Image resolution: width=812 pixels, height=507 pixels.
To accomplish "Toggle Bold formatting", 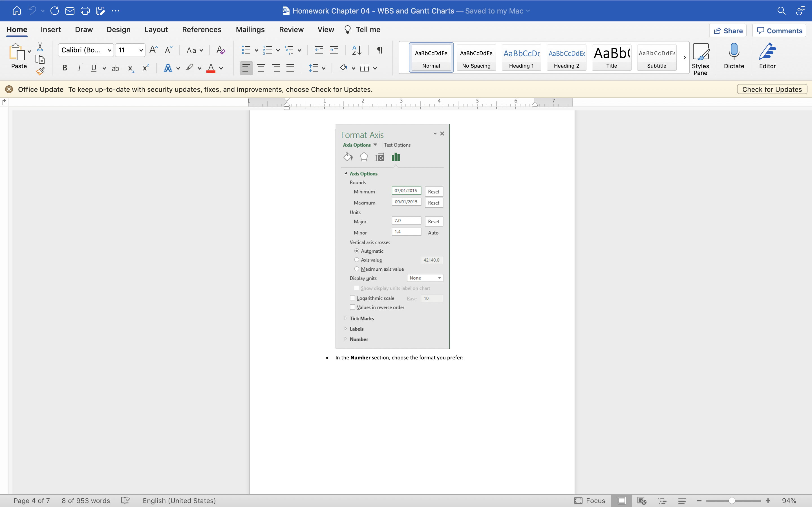I will [x=65, y=68].
